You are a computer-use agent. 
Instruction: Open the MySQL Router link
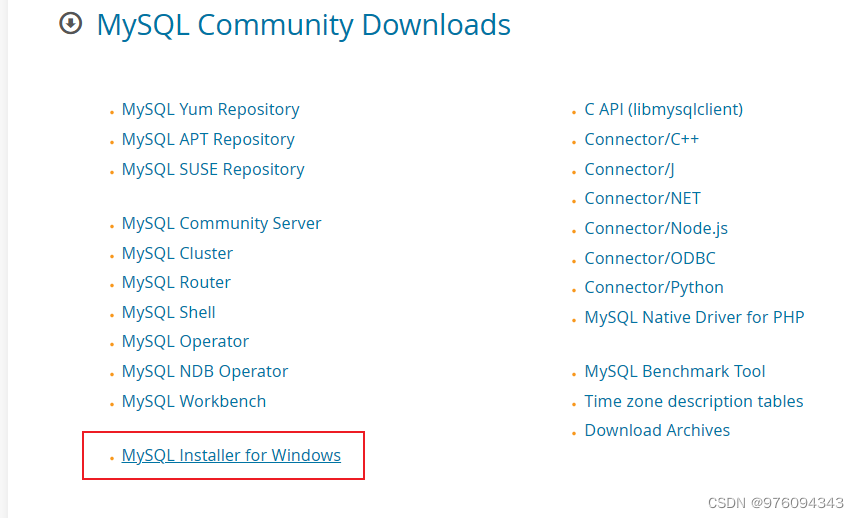(176, 283)
